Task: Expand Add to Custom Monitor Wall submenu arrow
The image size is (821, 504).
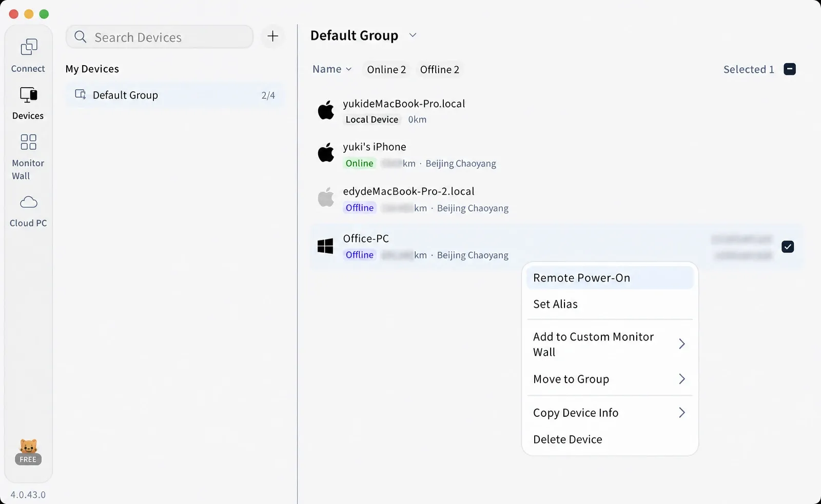Action: (682, 344)
